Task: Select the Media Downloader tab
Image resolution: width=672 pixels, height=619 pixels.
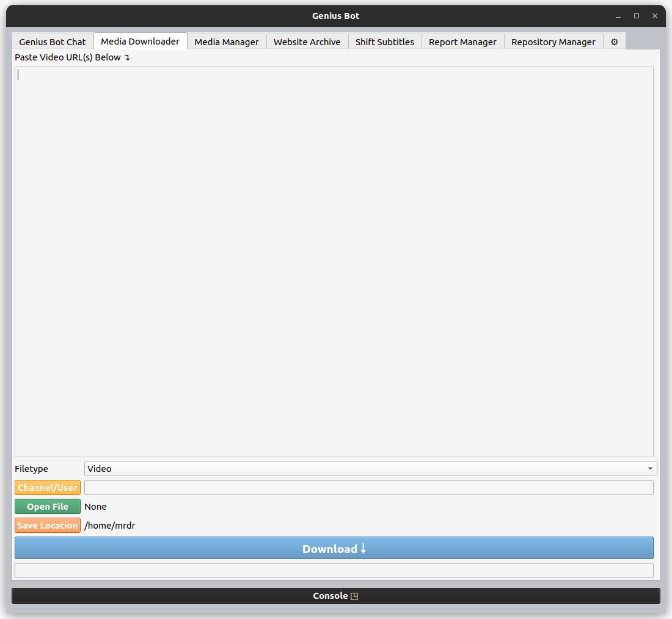Action: tap(140, 41)
